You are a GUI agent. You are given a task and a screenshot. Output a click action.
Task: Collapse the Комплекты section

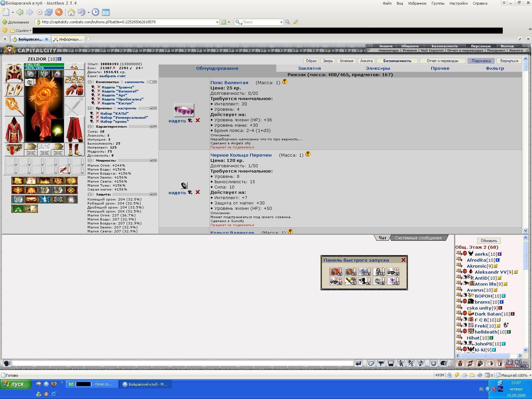[x=89, y=82]
